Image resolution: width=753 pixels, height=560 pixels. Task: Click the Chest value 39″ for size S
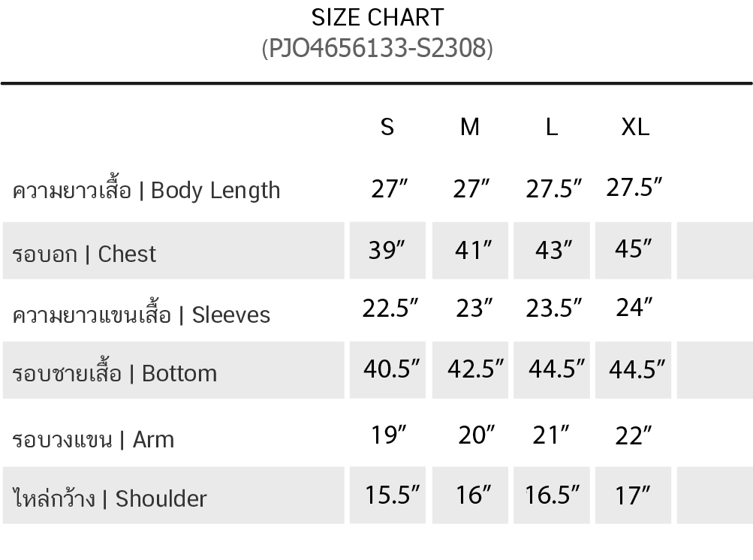click(387, 250)
